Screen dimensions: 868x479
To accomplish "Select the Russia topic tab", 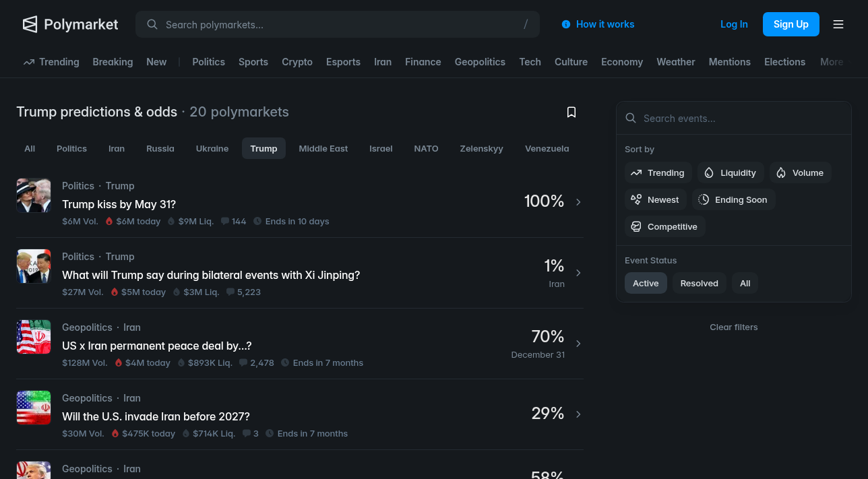I will (x=160, y=148).
